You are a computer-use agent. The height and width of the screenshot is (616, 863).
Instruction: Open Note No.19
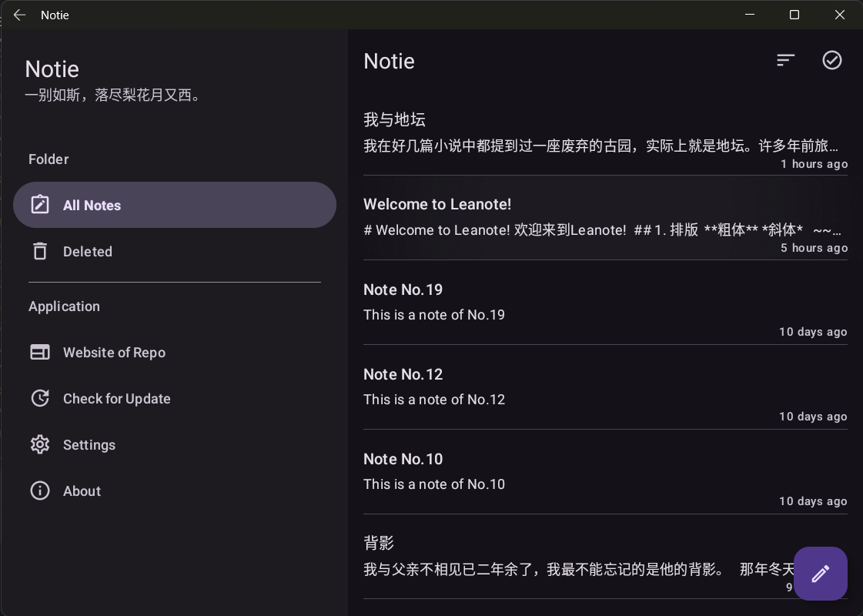point(605,303)
